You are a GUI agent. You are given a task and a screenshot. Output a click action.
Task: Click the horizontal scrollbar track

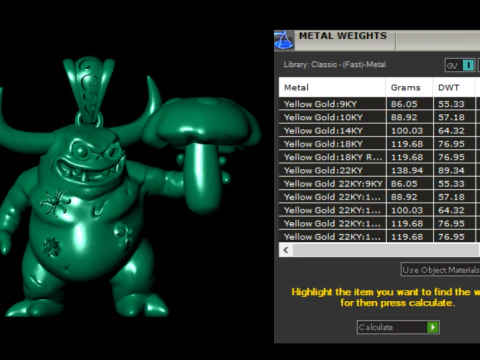click(x=386, y=250)
